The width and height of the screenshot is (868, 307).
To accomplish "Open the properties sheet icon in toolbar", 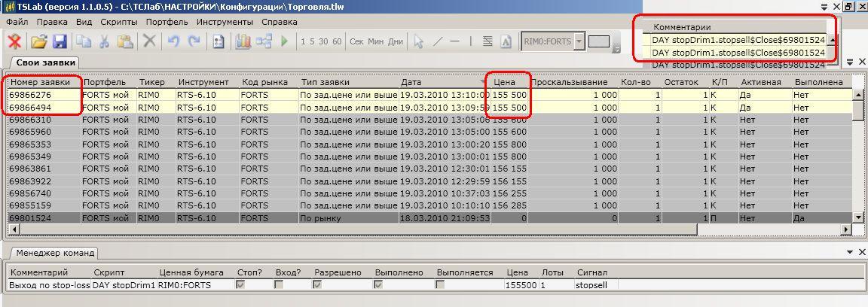I will pos(219,41).
